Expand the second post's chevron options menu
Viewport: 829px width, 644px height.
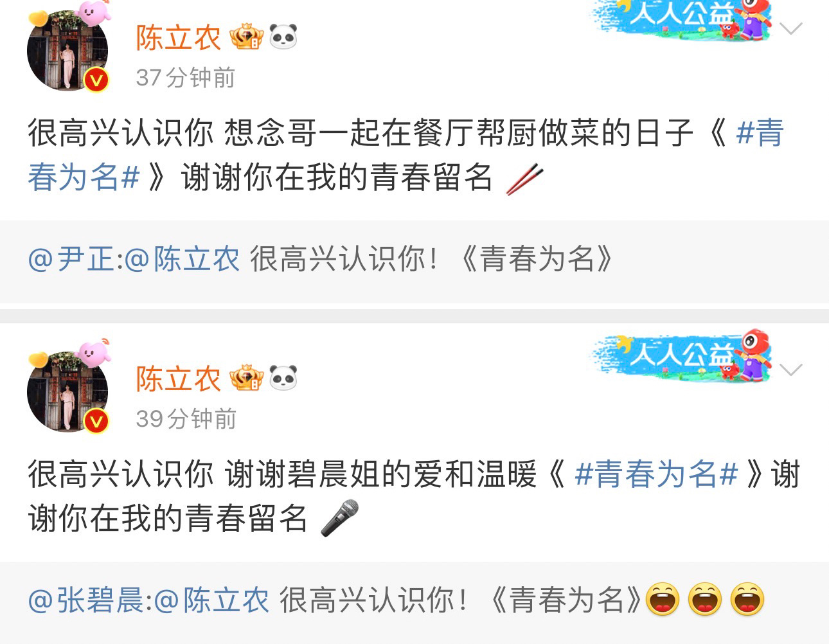tap(790, 370)
